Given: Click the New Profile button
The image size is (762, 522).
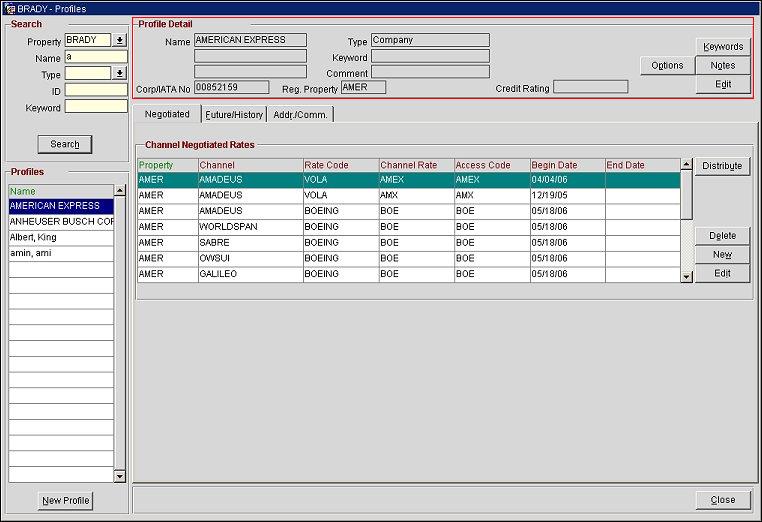Looking at the screenshot, I should click(x=66, y=501).
